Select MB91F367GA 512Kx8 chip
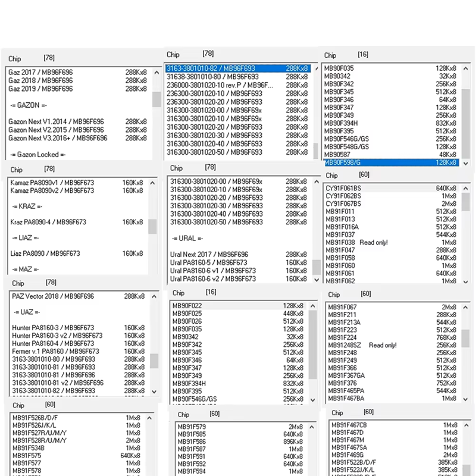The height and width of the screenshot is (476, 476). coord(392,375)
